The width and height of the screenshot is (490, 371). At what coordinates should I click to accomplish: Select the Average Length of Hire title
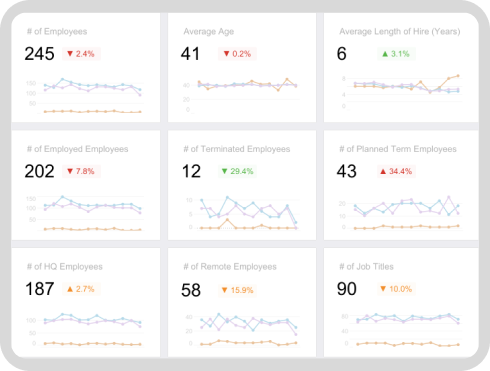tap(400, 31)
